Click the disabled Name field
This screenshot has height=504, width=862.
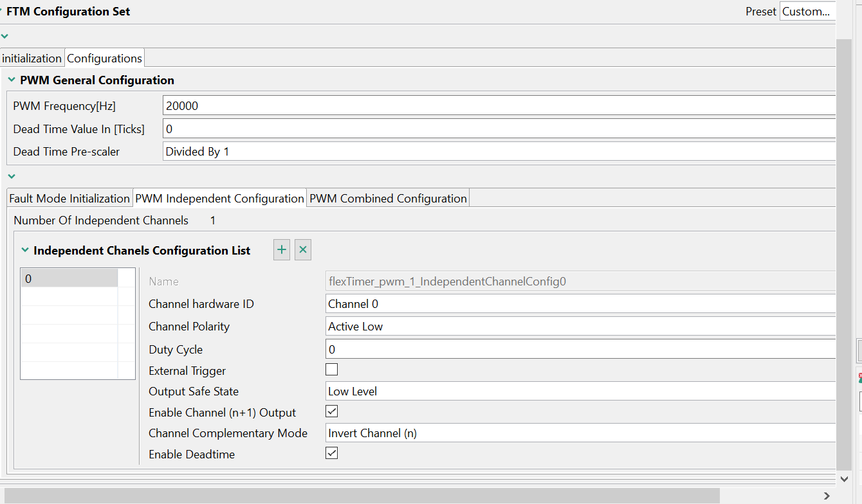[x=580, y=281]
